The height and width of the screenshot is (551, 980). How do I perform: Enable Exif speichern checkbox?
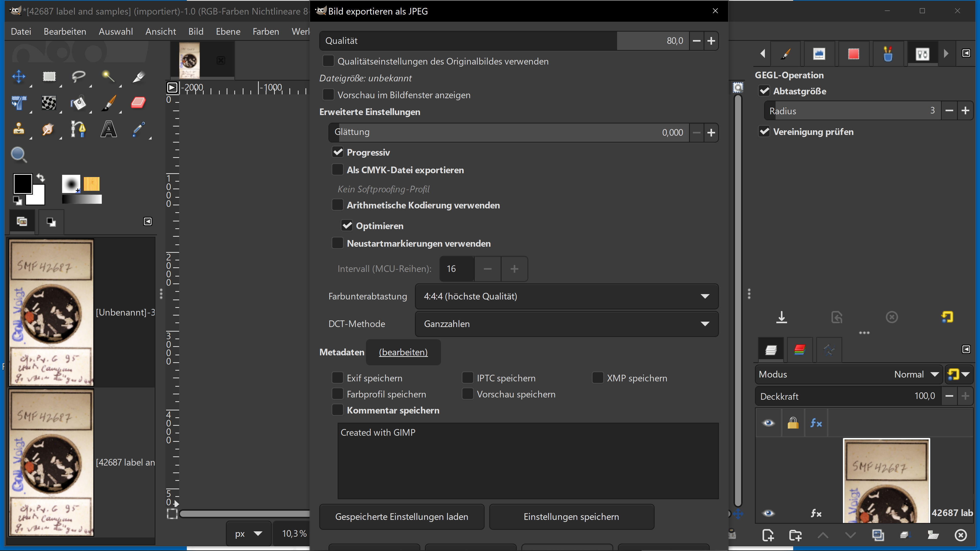click(x=338, y=378)
